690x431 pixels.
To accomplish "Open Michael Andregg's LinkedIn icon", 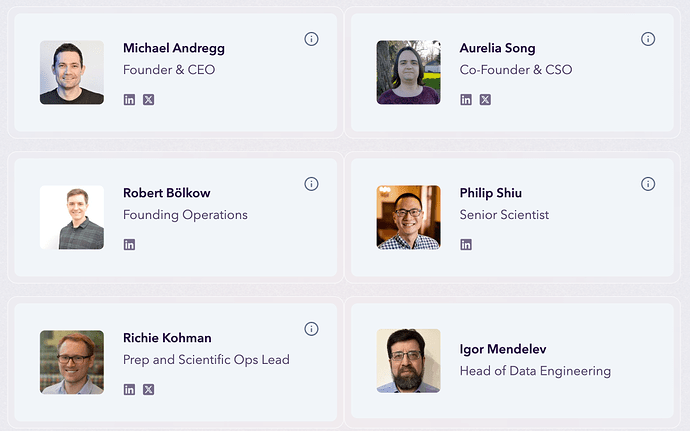I will click(x=129, y=100).
